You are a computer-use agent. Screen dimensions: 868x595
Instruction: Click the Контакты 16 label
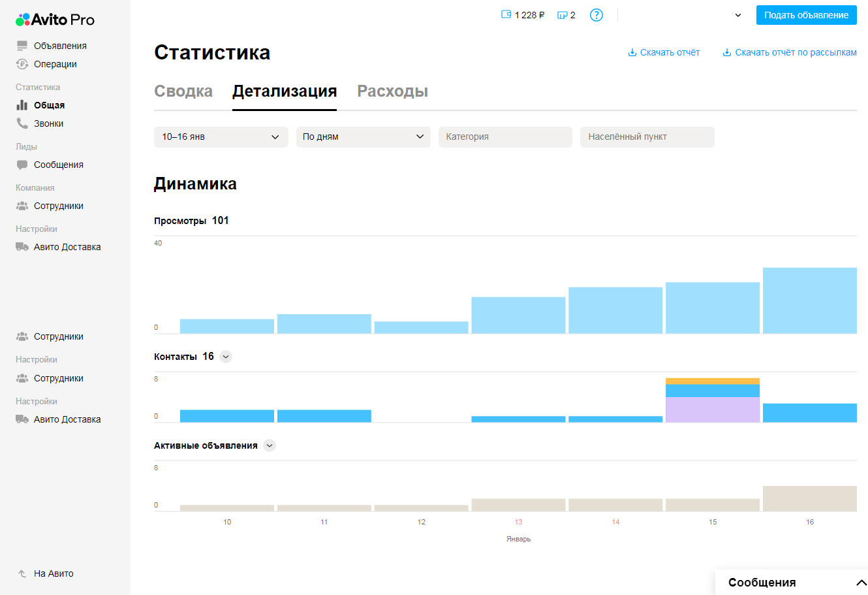pos(184,357)
